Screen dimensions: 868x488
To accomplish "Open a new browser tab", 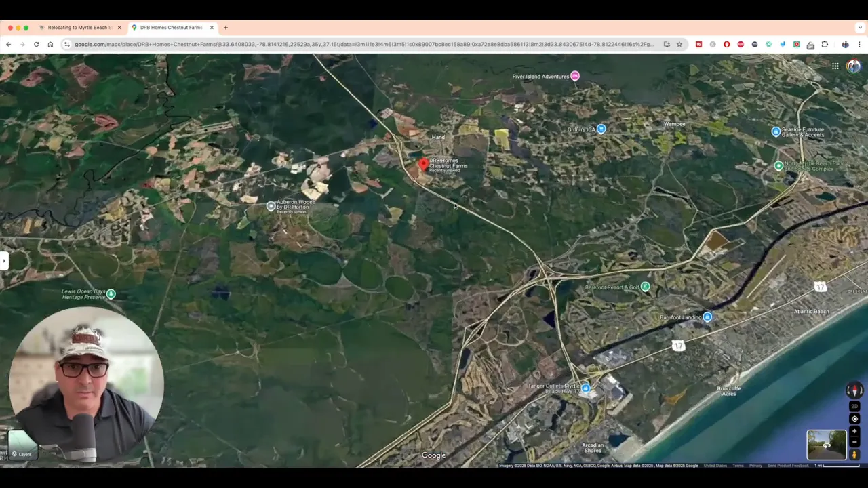I will (226, 28).
